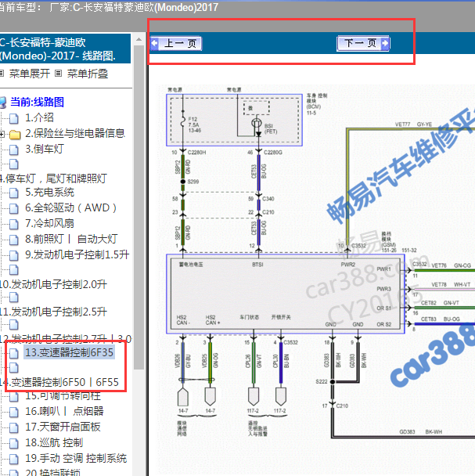Open 11.发动机电子控制2.5升 entry
Viewport: 475px width, 476px height.
(53, 312)
